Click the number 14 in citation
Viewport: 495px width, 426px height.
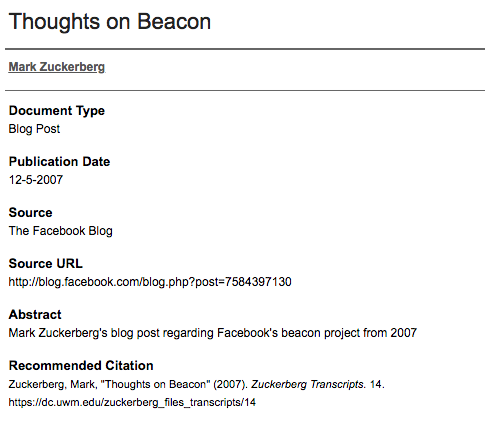pyautogui.click(x=376, y=384)
